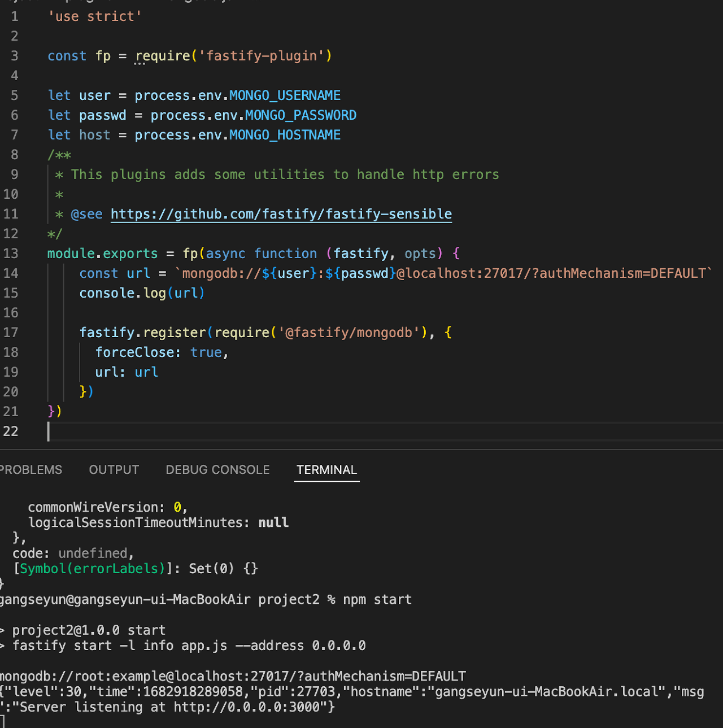Click the 'url: url' property
The width and height of the screenshot is (723, 728).
tap(127, 372)
